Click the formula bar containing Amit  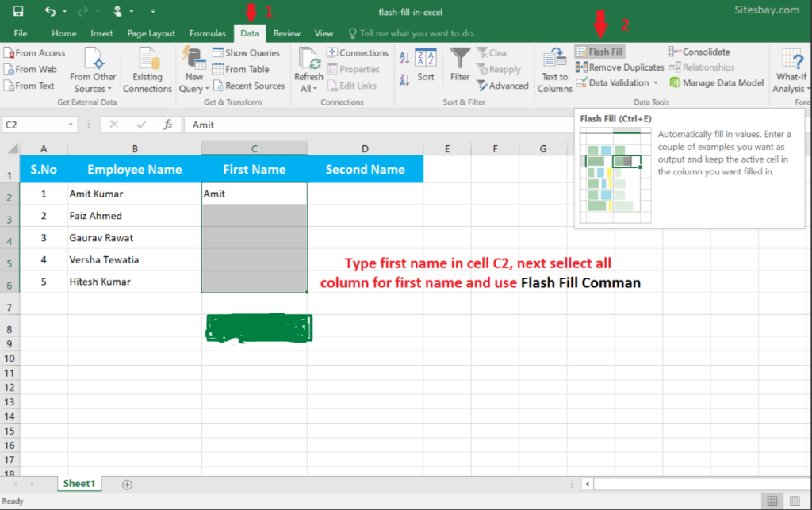point(378,125)
